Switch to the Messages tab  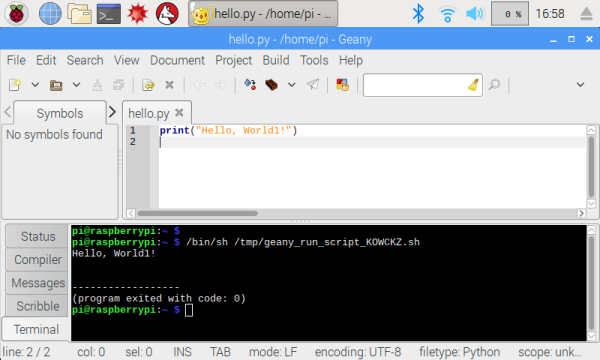click(38, 283)
